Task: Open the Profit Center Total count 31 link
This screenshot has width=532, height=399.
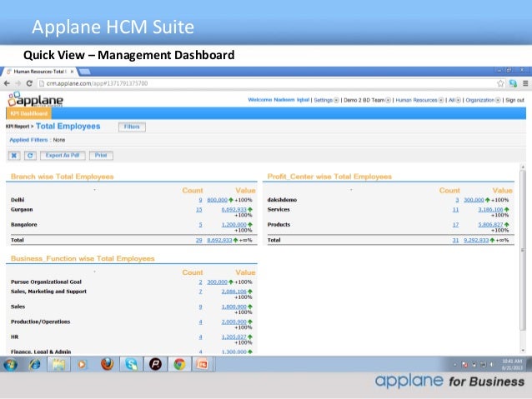Action: tap(455, 240)
